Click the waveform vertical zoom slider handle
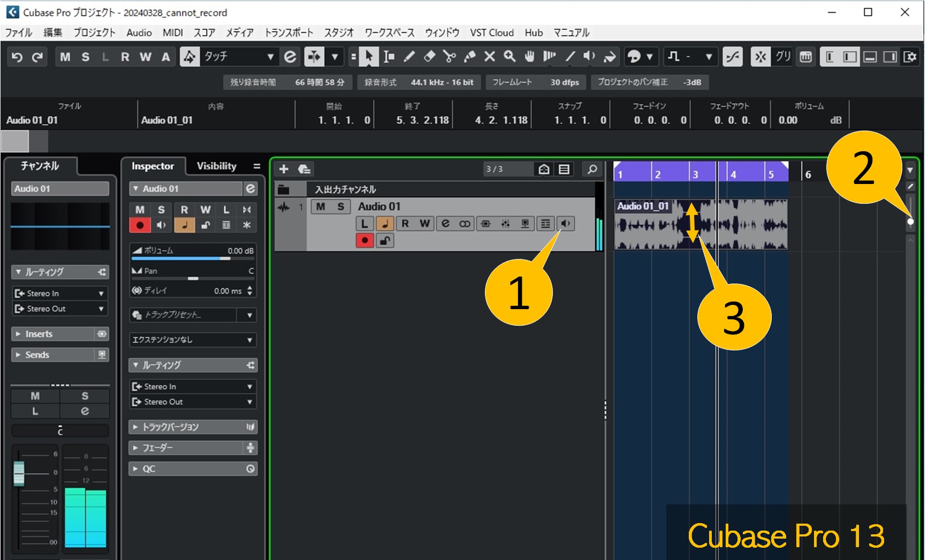Image resolution: width=928 pixels, height=560 pixels. click(910, 221)
